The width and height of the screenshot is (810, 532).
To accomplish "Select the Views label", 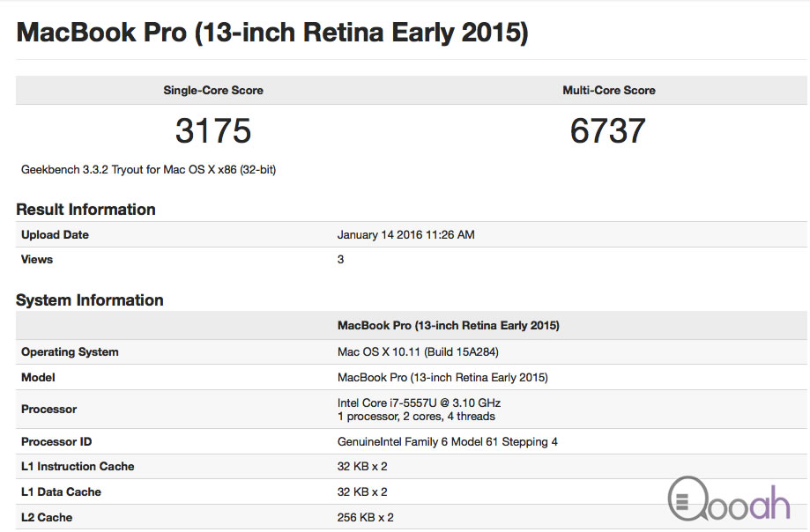I will point(37,260).
